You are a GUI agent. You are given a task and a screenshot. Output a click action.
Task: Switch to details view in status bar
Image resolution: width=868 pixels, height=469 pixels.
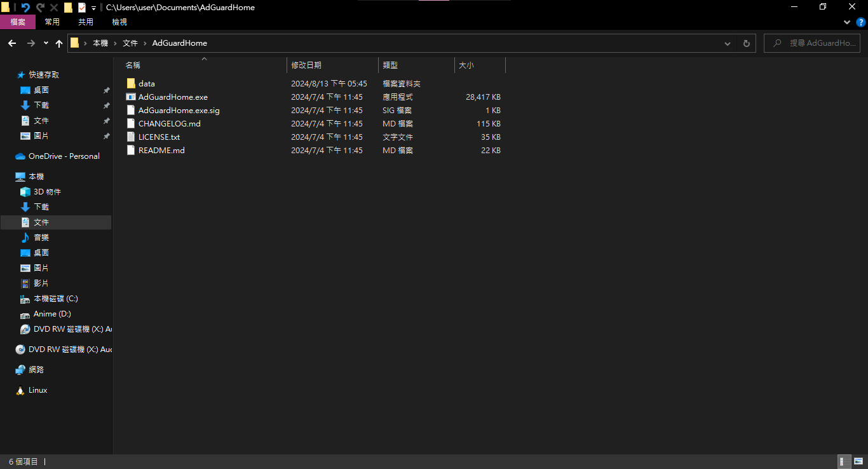pos(844,461)
